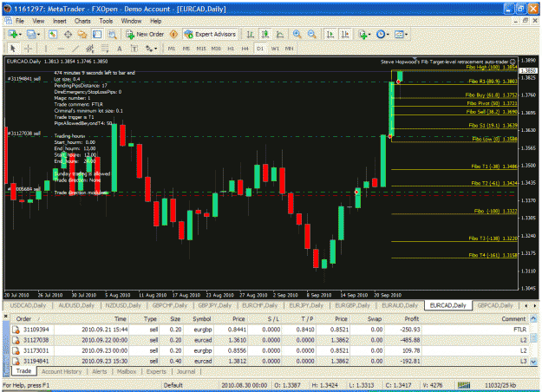542x392 pixels.
Task: Open the Help menu
Action: (x=155, y=21)
